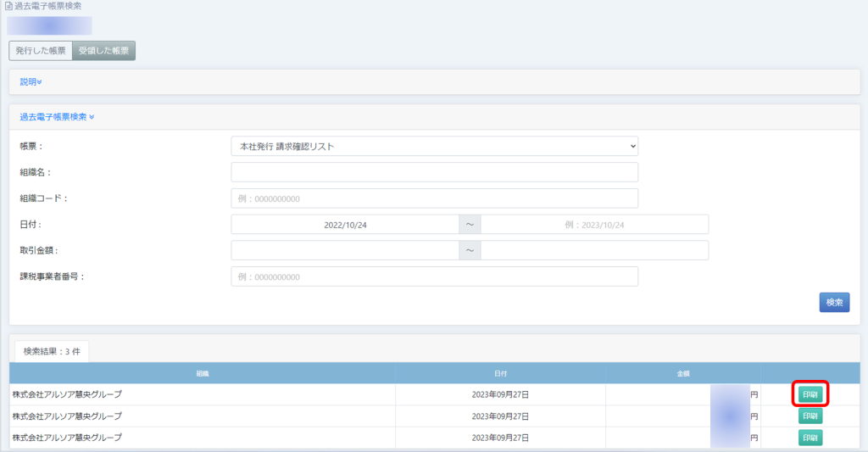Open the 帳票 dropdown list
The height and width of the screenshot is (452, 868).
pos(434,147)
